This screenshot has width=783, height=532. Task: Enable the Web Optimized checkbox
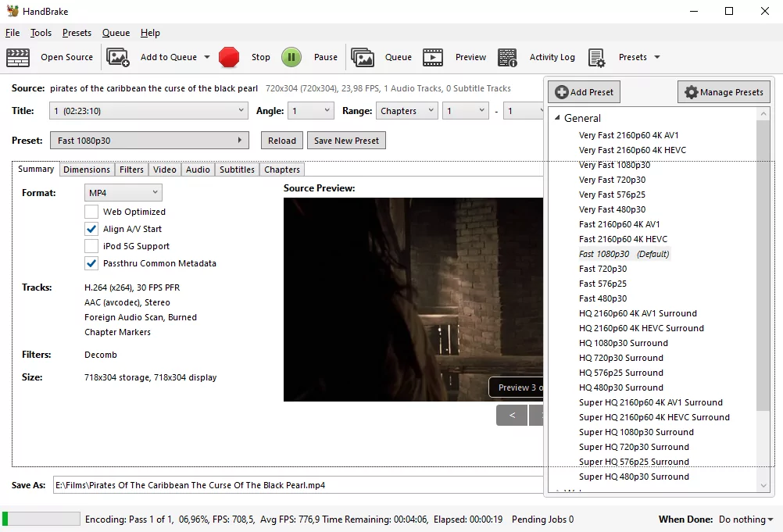91,212
